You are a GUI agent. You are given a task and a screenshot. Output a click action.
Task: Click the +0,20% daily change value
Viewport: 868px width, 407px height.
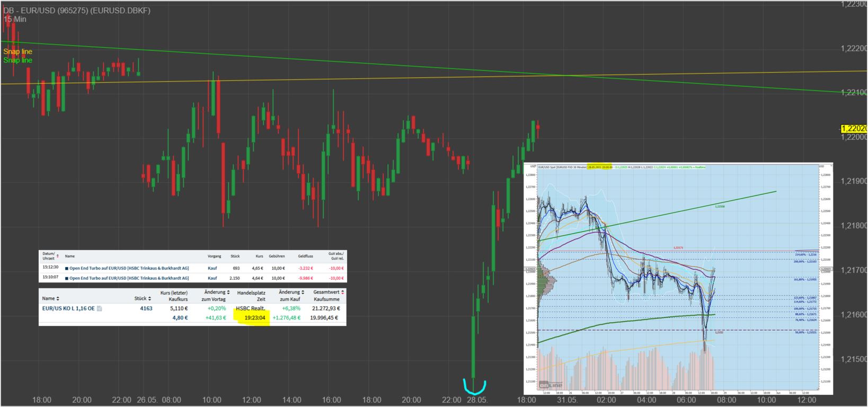(216, 308)
